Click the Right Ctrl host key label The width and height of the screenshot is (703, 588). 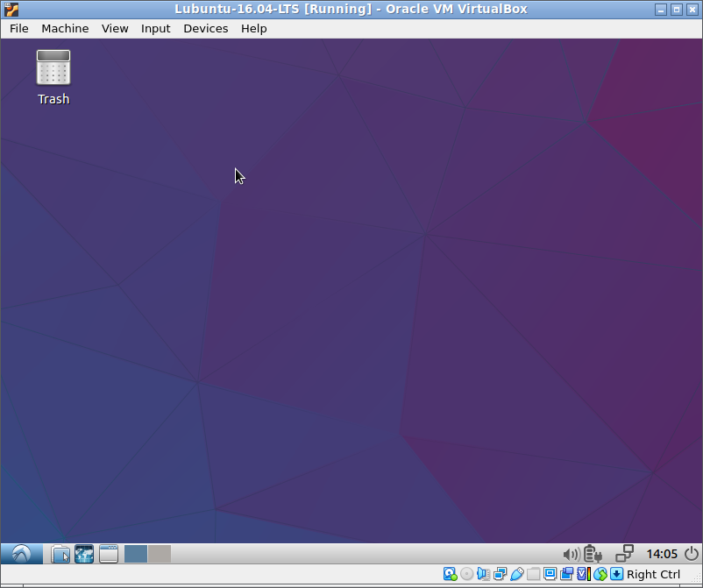pyautogui.click(x=653, y=574)
